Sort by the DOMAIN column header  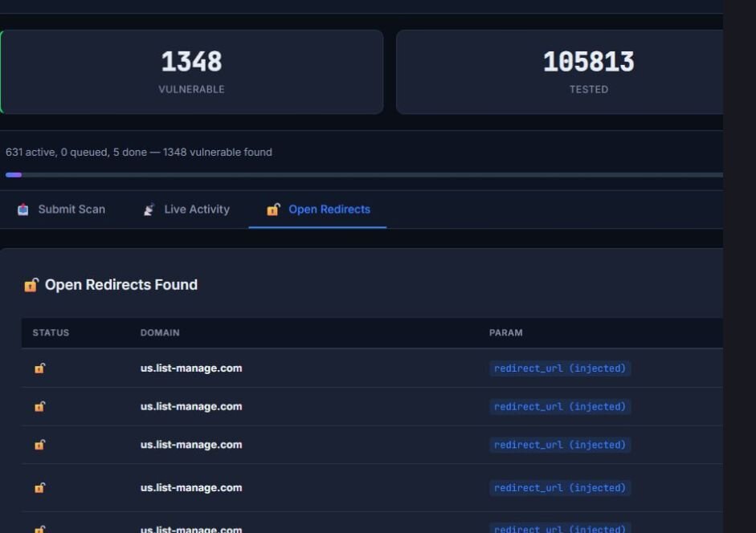coord(160,332)
